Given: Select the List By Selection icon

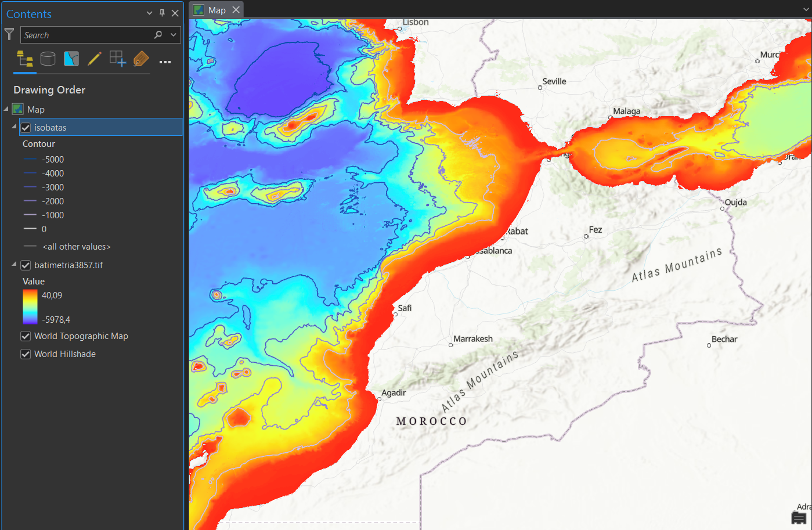Looking at the screenshot, I should [71, 59].
